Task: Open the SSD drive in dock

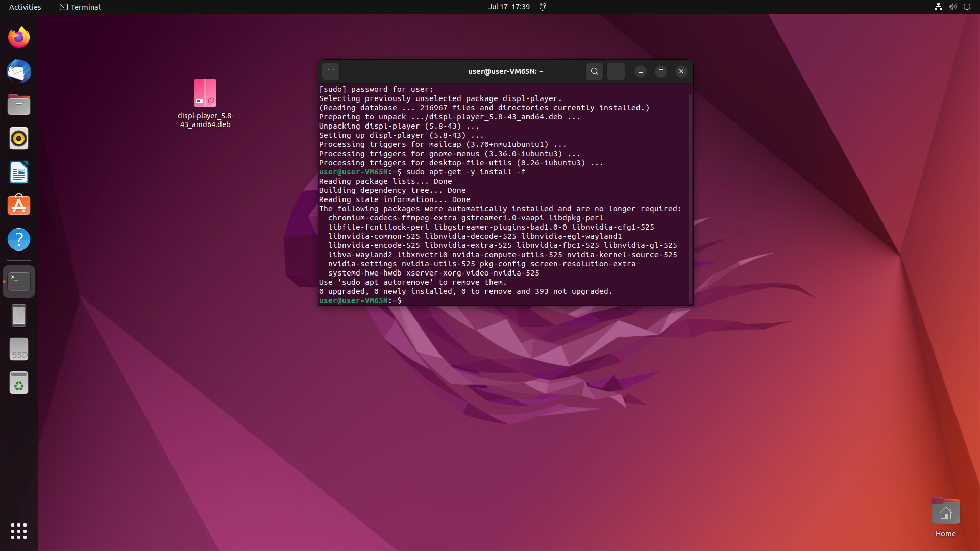Action: 19,349
